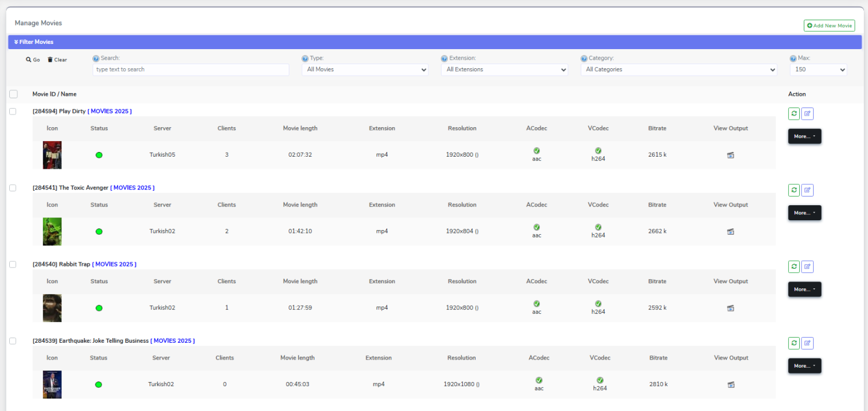
Task: Click the edit icon for Rabbit Trap
Action: tap(807, 267)
